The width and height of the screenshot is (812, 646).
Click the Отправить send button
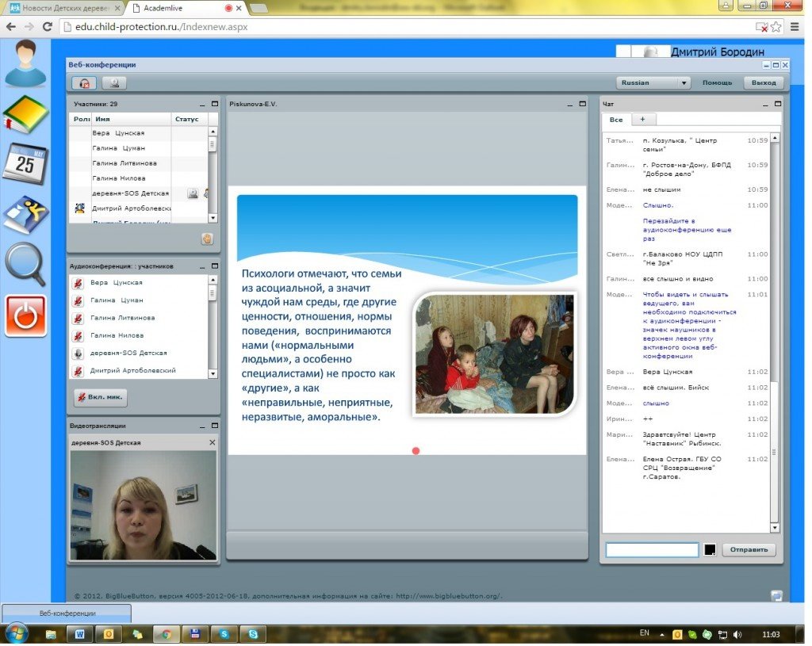pyautogui.click(x=749, y=550)
